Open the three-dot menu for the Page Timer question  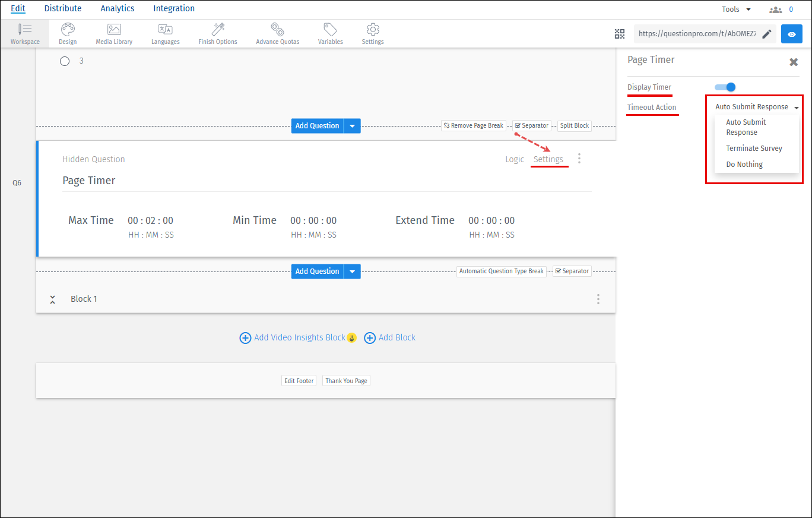(x=579, y=158)
